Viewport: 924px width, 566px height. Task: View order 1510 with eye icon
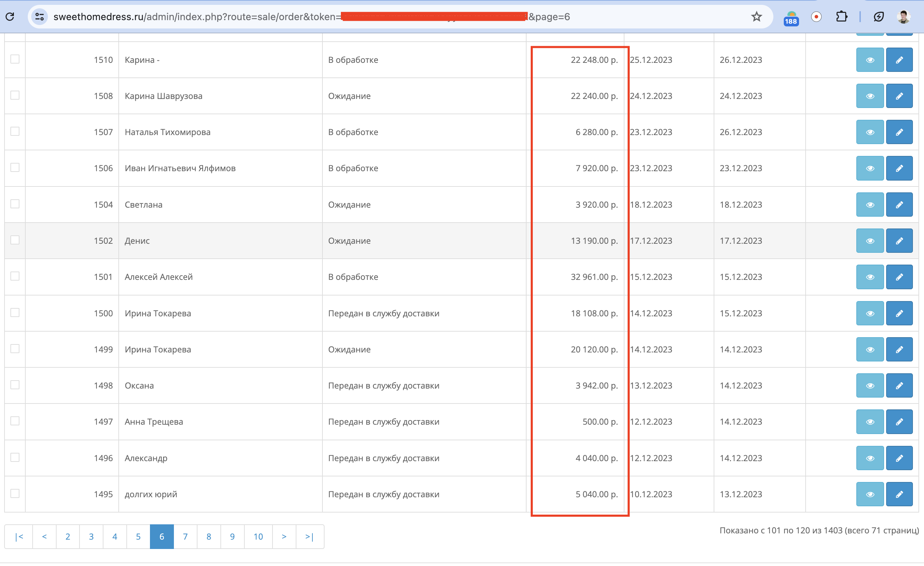(x=870, y=60)
